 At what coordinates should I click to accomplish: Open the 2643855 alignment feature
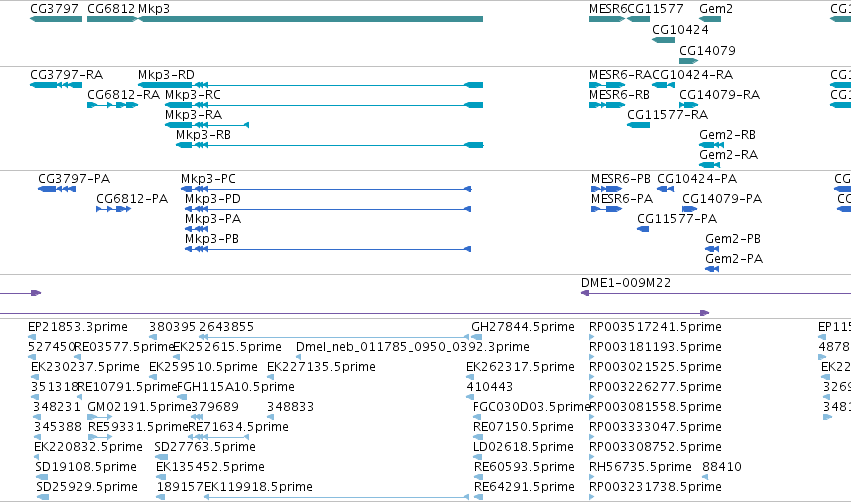(334, 338)
